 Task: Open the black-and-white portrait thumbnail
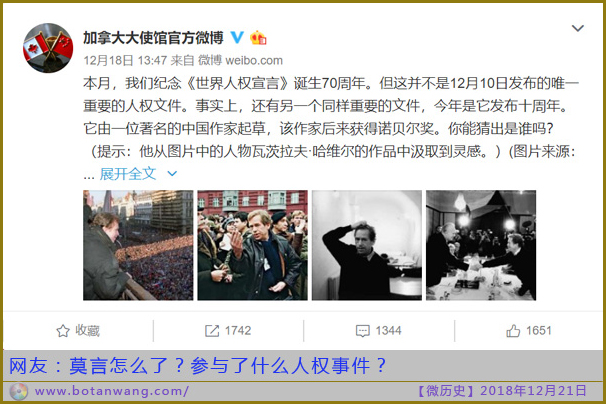tap(367, 245)
